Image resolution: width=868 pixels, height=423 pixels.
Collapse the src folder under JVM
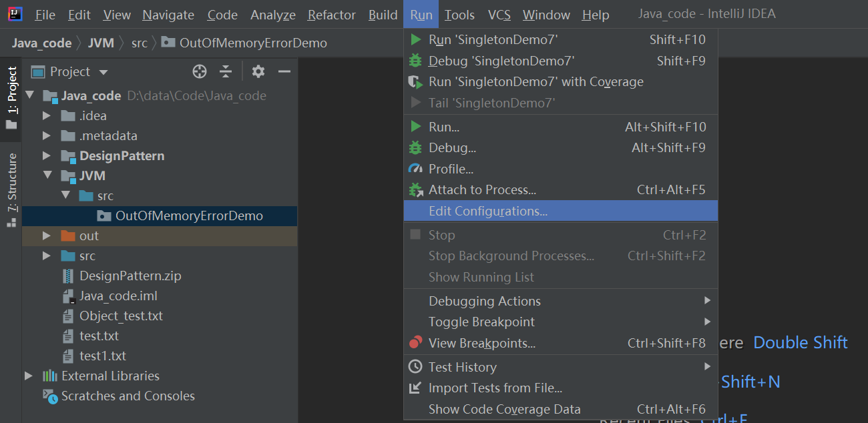pos(65,195)
